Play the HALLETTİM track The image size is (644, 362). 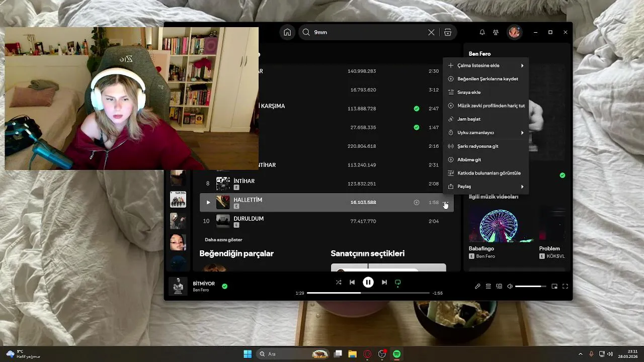pyautogui.click(x=208, y=202)
